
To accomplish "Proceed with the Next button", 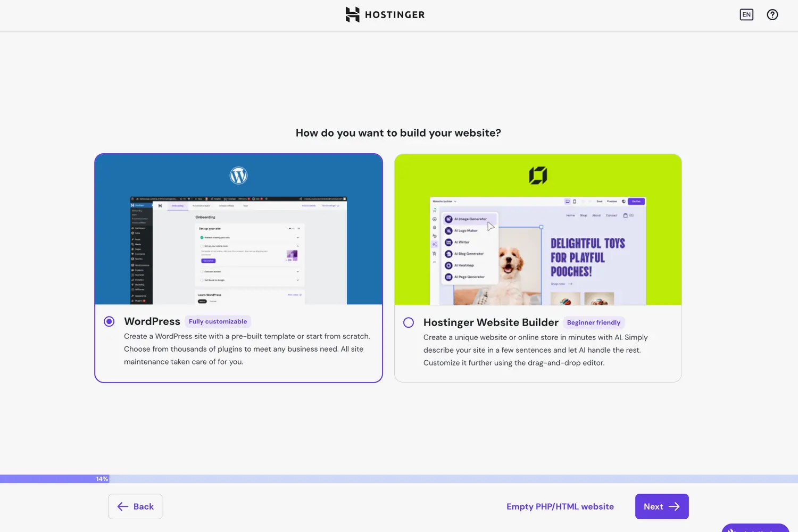I will click(x=662, y=506).
